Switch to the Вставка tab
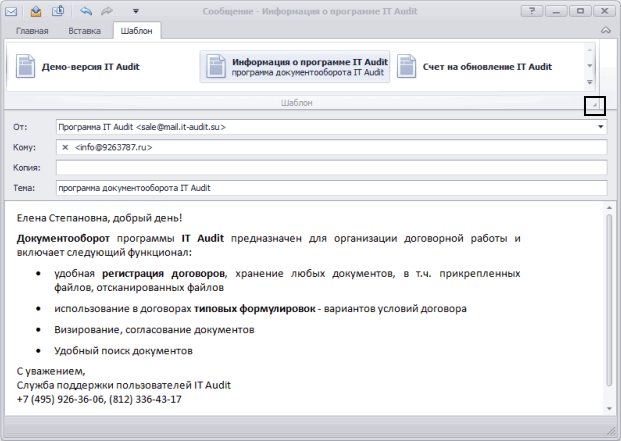The height and width of the screenshot is (441, 621). pyautogui.click(x=84, y=31)
